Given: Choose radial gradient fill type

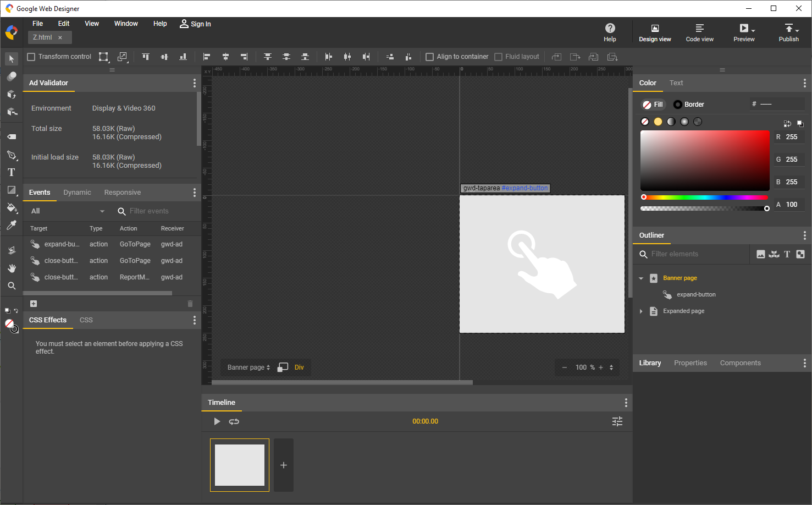Looking at the screenshot, I should (x=684, y=122).
